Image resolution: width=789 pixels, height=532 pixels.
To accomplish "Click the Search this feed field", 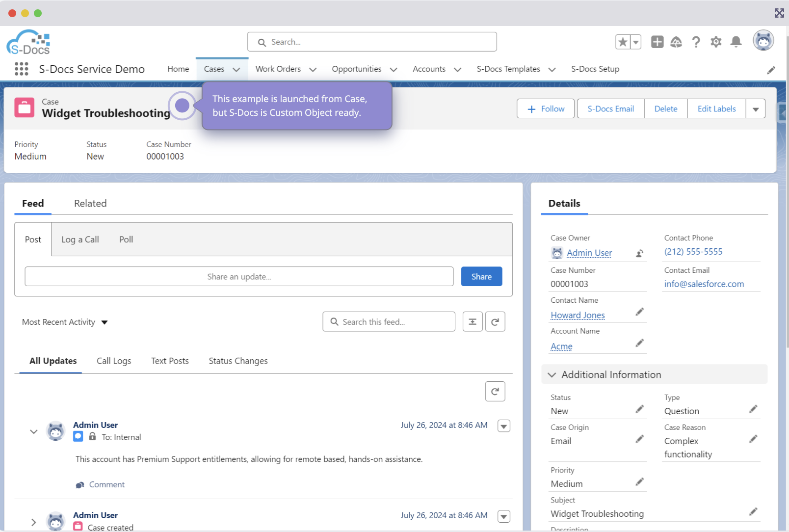I will click(389, 321).
